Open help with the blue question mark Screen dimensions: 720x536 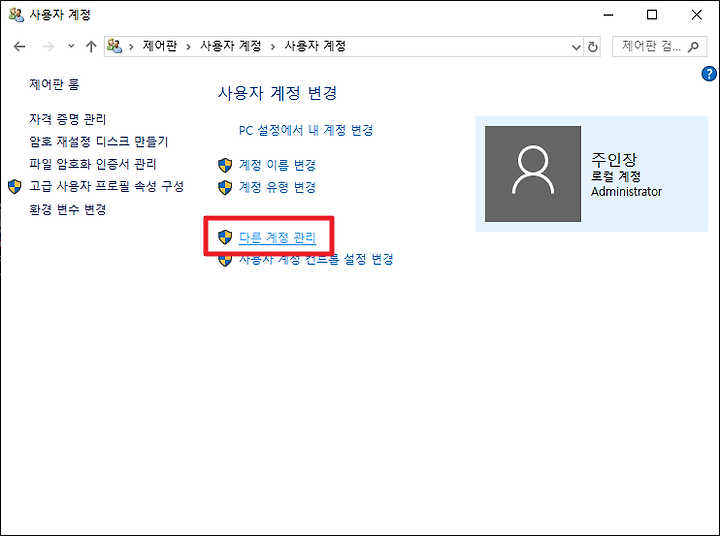709,73
